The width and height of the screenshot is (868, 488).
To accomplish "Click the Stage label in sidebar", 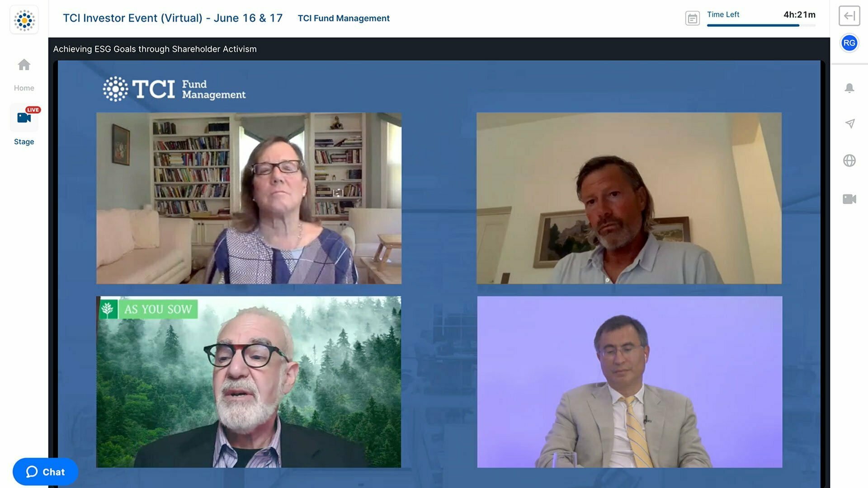I will pos(24,142).
